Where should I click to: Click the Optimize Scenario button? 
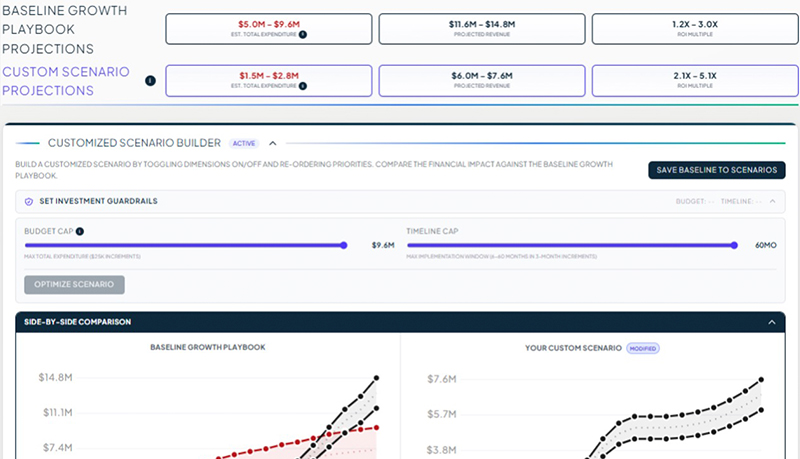[74, 285]
